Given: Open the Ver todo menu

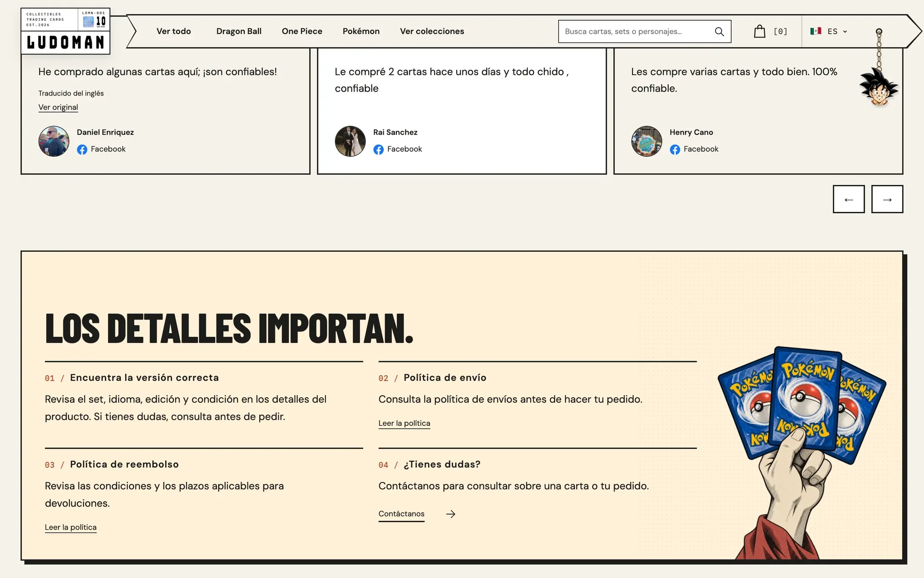Looking at the screenshot, I should coord(173,31).
